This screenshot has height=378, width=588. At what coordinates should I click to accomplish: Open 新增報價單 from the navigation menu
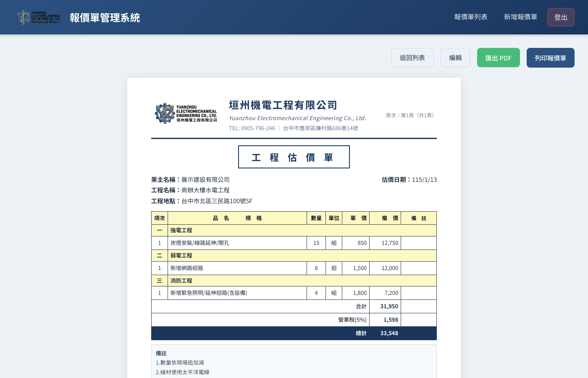(x=520, y=17)
